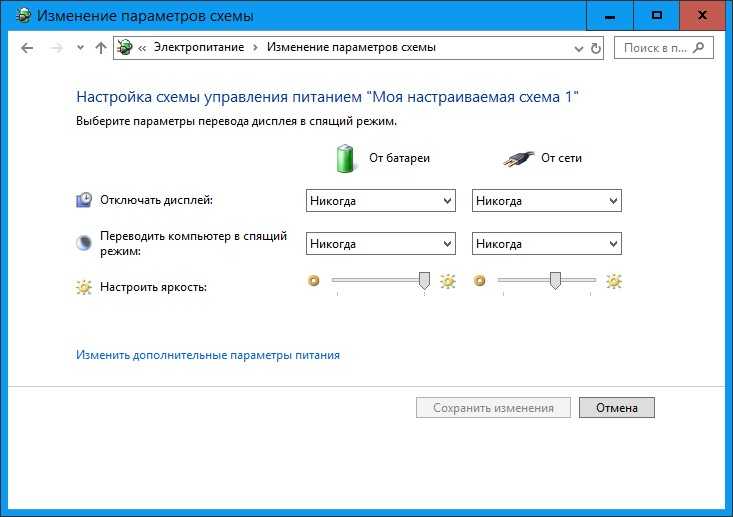Click the display clock icon beside Отключать дисплей
The image size is (733, 517).
(84, 200)
